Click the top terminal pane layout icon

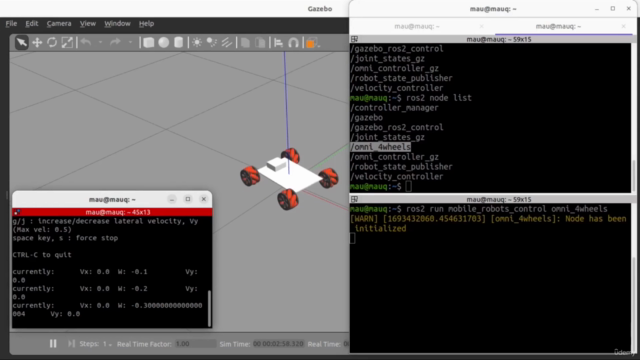[x=354, y=39]
